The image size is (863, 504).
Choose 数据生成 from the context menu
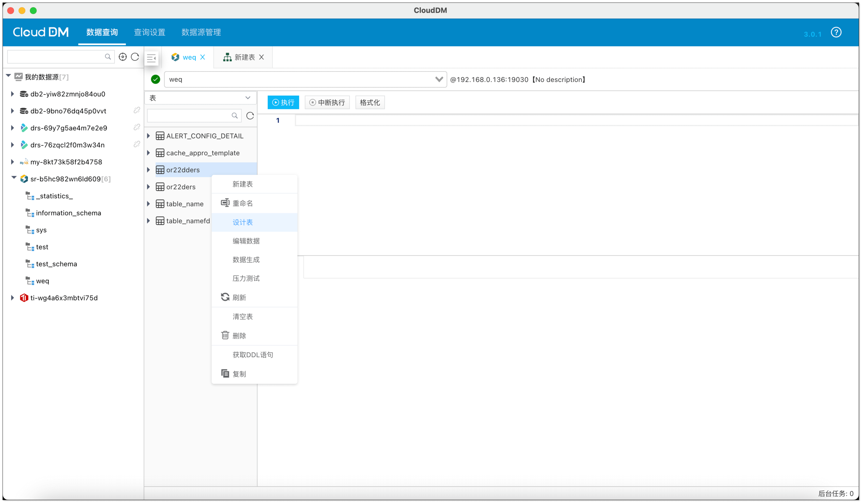point(254,260)
